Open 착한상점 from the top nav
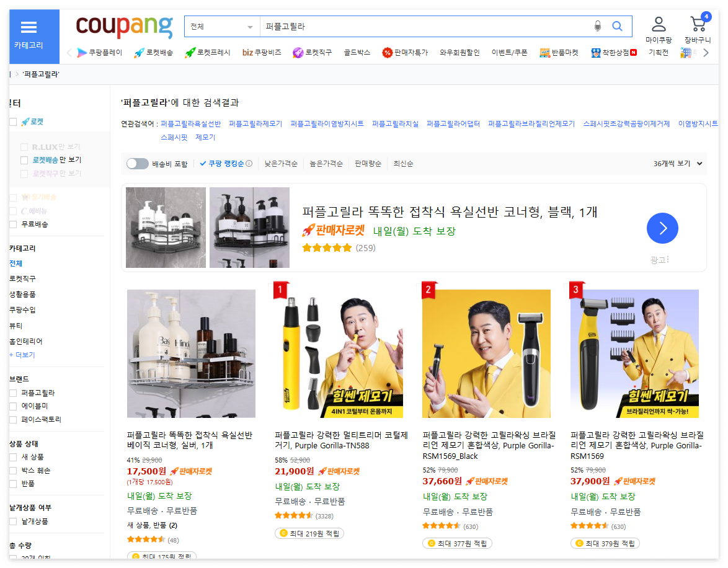Viewport: 728px width, 568px height. click(x=614, y=53)
